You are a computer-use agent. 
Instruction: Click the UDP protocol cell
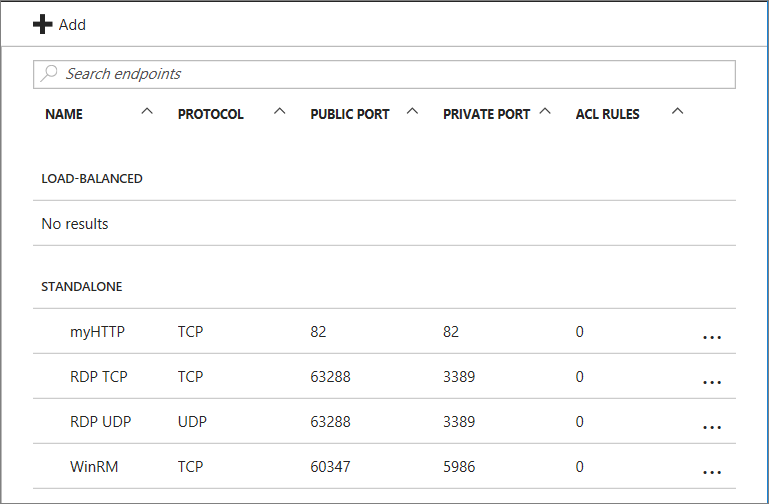192,422
